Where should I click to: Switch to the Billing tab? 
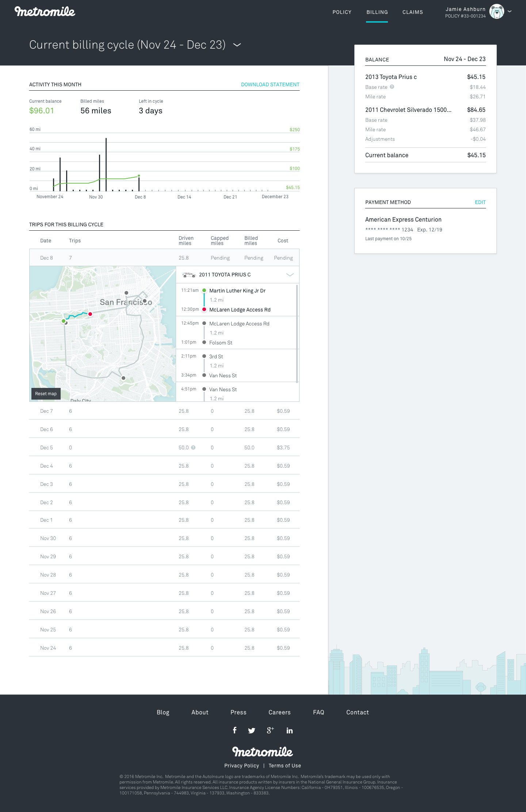pyautogui.click(x=377, y=12)
